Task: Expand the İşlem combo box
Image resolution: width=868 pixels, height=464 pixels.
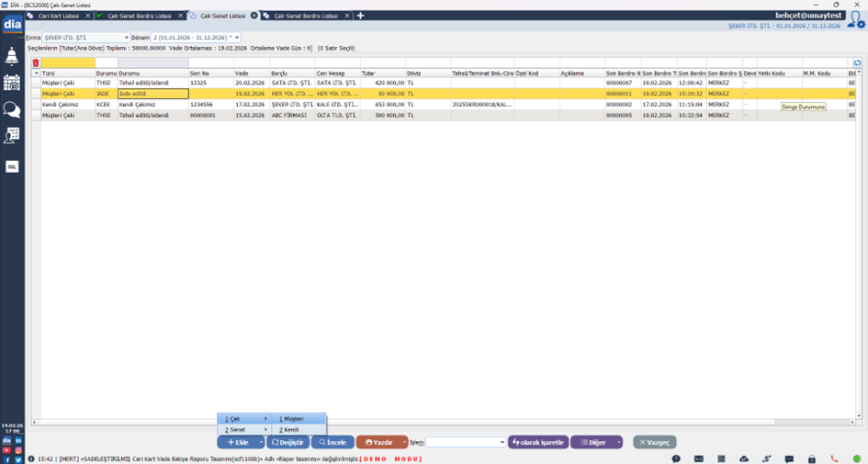Action: point(502,443)
